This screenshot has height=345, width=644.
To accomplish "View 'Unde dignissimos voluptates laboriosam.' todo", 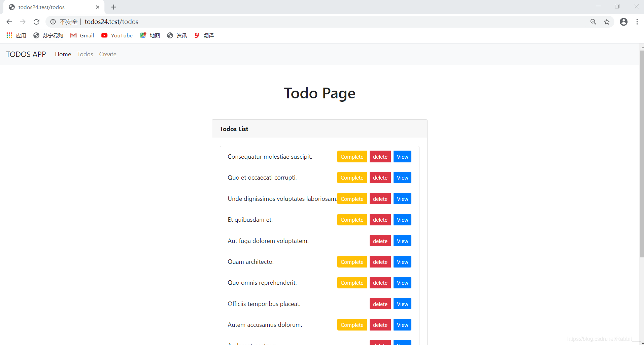I will pyautogui.click(x=402, y=199).
